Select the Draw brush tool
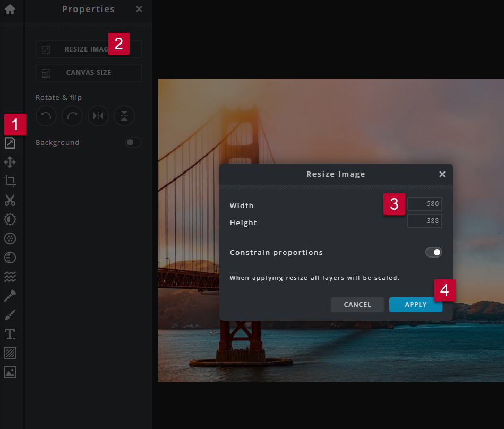 click(x=10, y=315)
